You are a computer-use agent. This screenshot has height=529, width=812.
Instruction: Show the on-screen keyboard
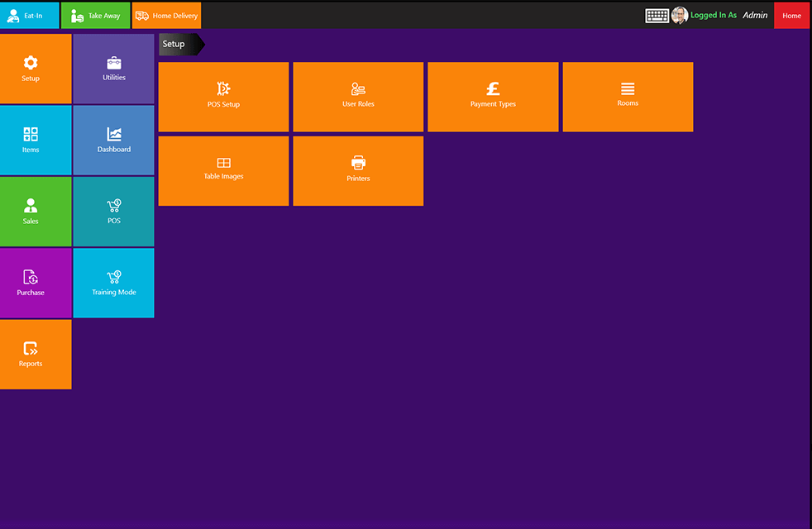tap(657, 16)
